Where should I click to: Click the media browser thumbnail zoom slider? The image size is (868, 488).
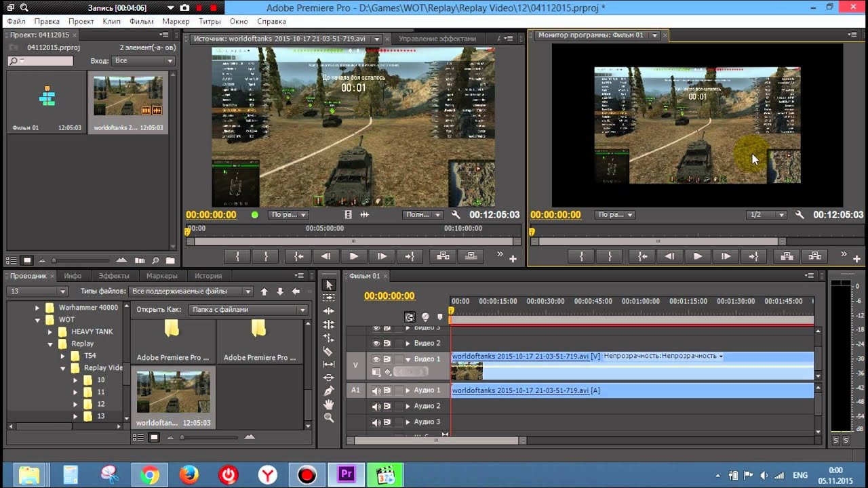pos(209,438)
